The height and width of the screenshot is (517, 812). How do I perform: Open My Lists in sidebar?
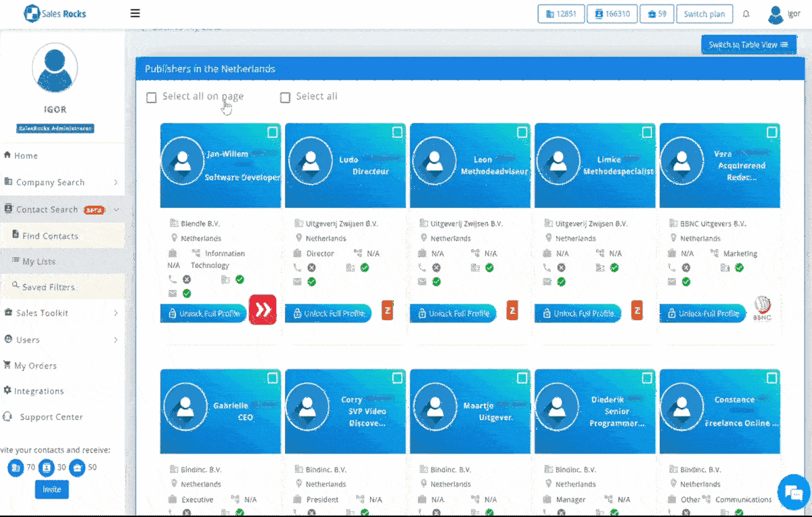coord(39,262)
